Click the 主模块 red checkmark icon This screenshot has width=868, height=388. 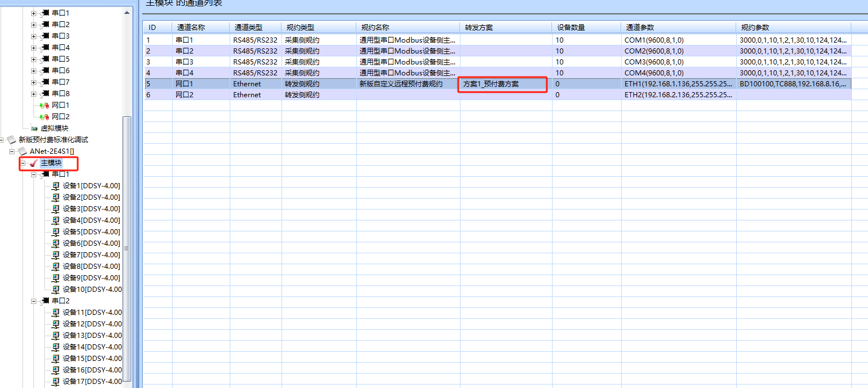tap(33, 163)
